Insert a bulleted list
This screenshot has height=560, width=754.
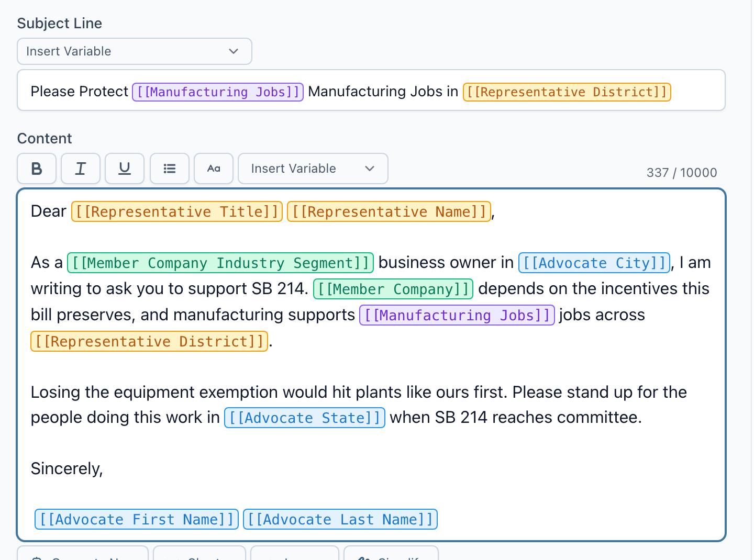[170, 169]
